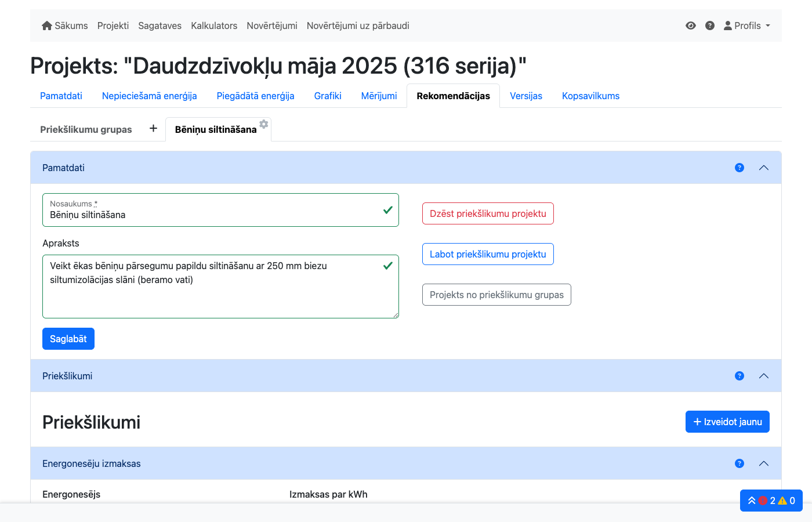This screenshot has width=812, height=522.
Task: Open the gear settings on Bēniņu siltināšana tab
Action: 263,124
